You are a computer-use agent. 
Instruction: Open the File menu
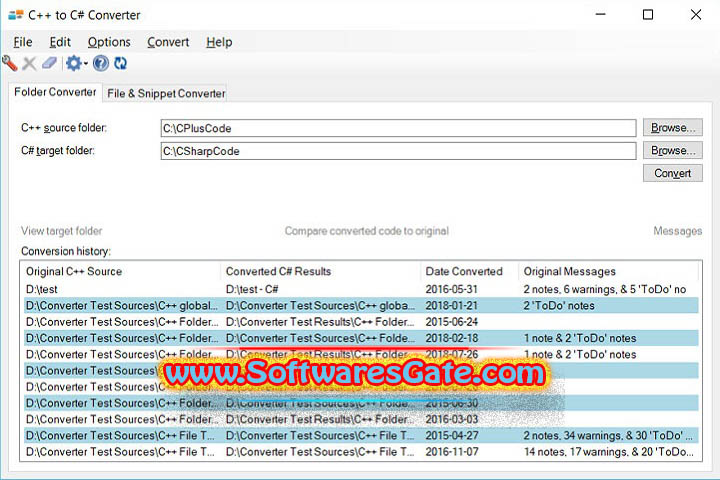point(22,42)
